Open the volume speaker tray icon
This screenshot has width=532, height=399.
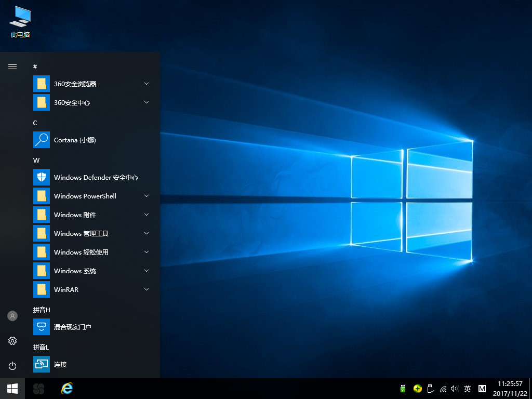click(x=455, y=389)
